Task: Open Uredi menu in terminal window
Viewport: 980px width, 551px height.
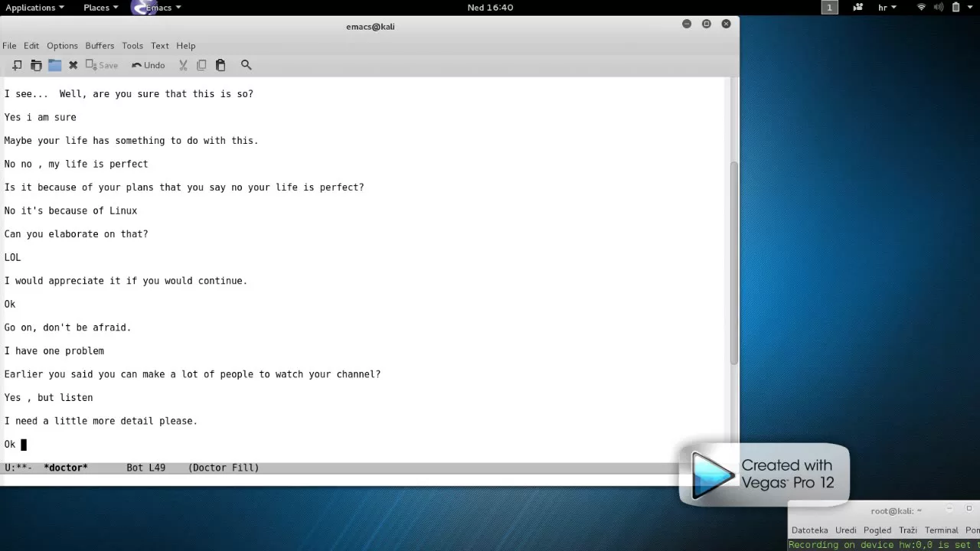Action: click(x=846, y=530)
